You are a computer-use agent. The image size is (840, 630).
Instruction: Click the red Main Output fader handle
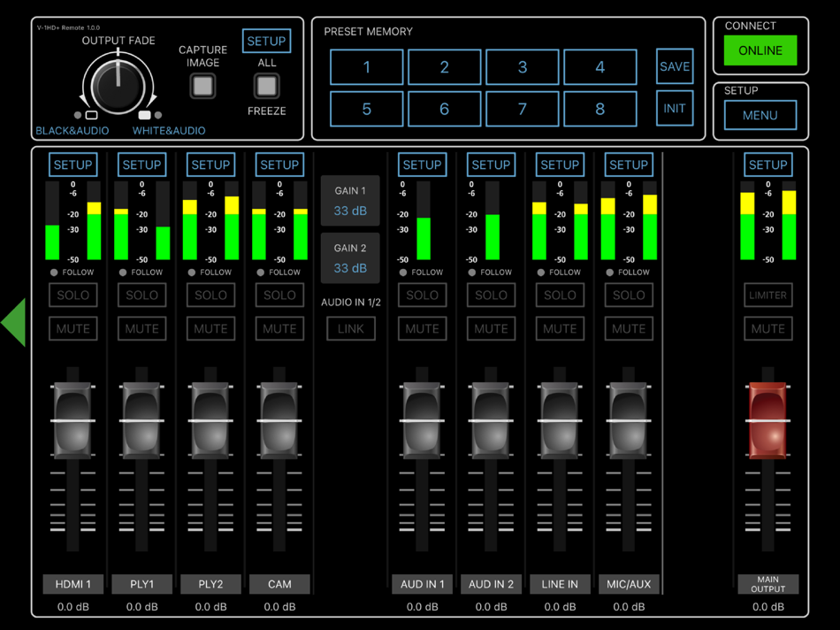coord(768,420)
